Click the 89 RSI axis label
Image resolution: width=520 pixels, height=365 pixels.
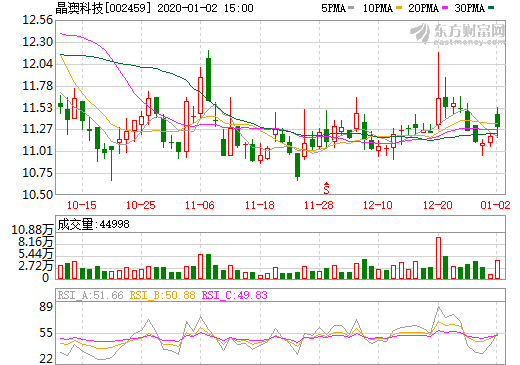pos(46,307)
